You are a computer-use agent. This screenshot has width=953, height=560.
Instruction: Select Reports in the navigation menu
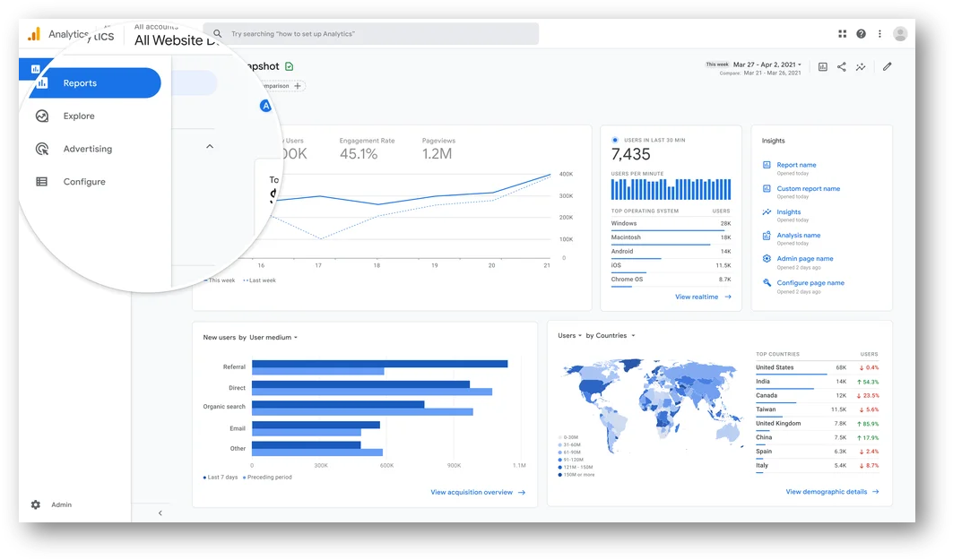coord(79,82)
